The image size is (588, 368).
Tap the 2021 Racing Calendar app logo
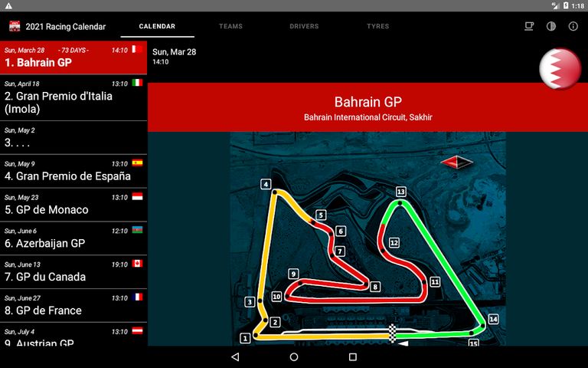coord(15,26)
